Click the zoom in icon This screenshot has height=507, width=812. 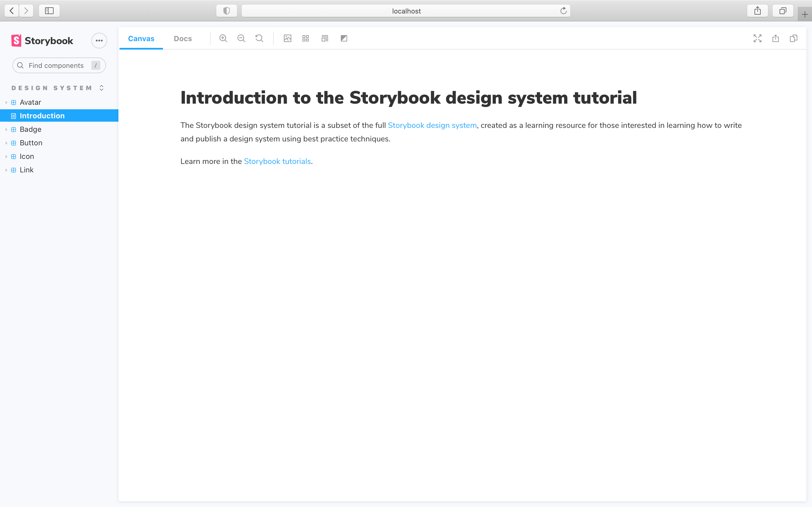point(223,38)
